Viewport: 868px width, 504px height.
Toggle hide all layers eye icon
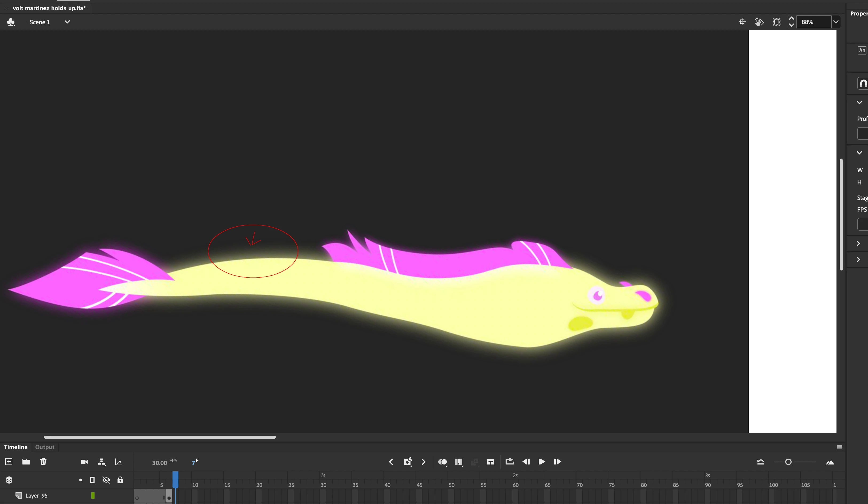pos(106,480)
